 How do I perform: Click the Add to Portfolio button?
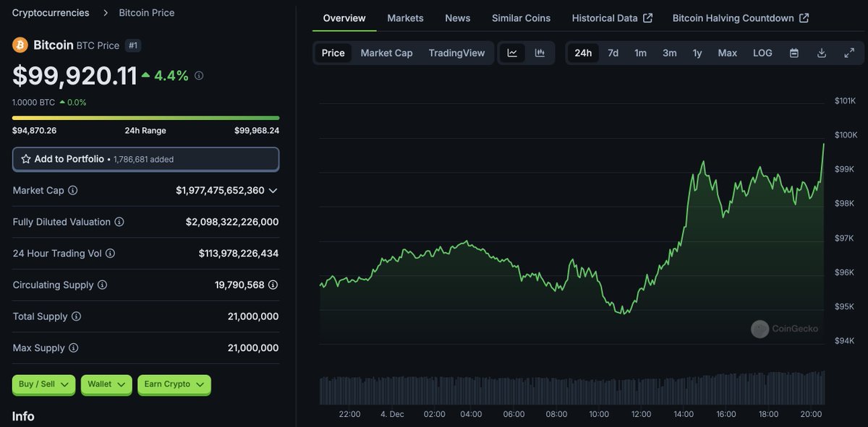(145, 159)
